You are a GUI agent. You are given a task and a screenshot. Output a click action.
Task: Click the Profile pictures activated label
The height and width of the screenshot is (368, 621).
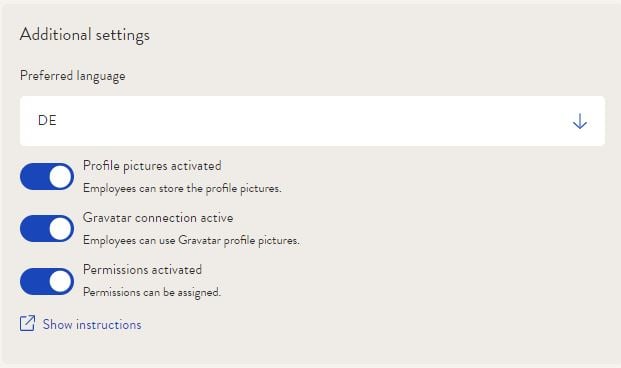(x=152, y=166)
